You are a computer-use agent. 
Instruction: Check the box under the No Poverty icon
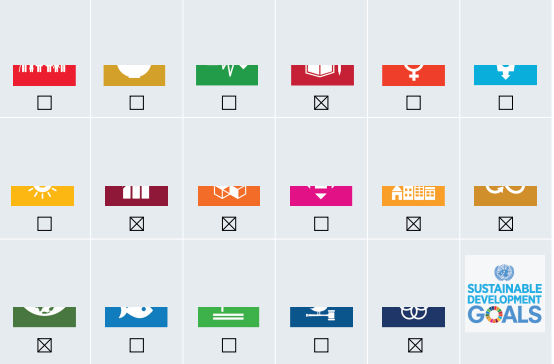[45, 103]
